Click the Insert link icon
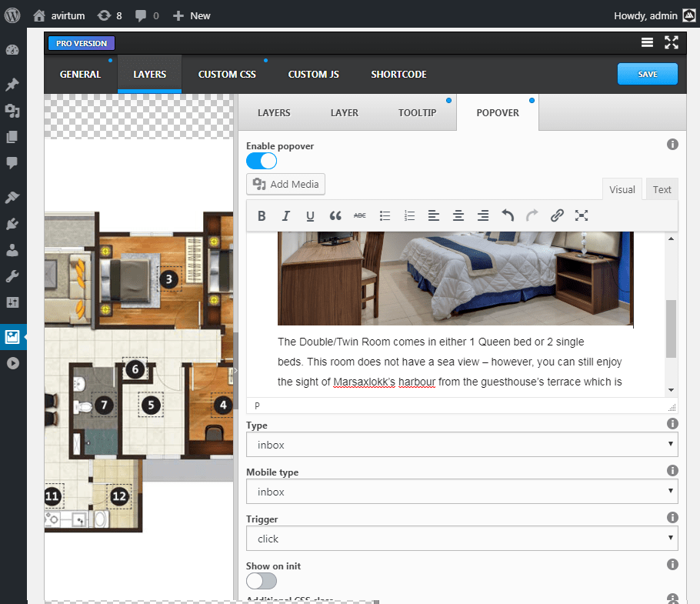 pyautogui.click(x=557, y=216)
